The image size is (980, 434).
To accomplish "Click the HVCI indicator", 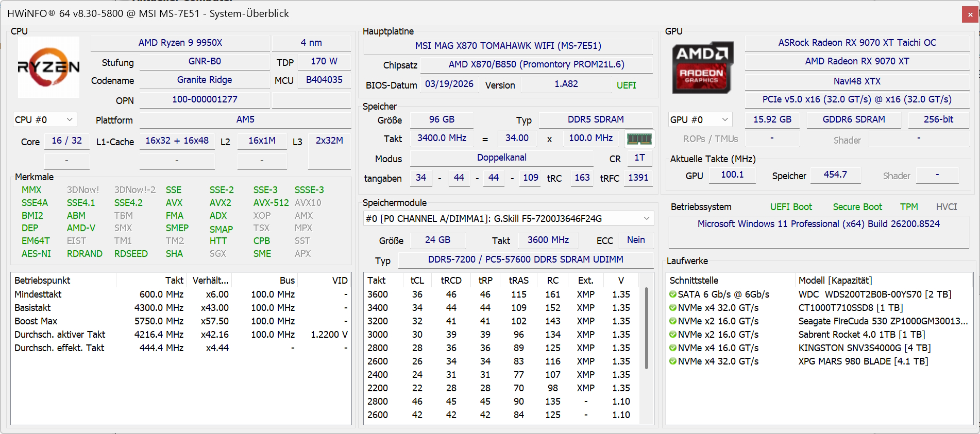I will pos(947,207).
